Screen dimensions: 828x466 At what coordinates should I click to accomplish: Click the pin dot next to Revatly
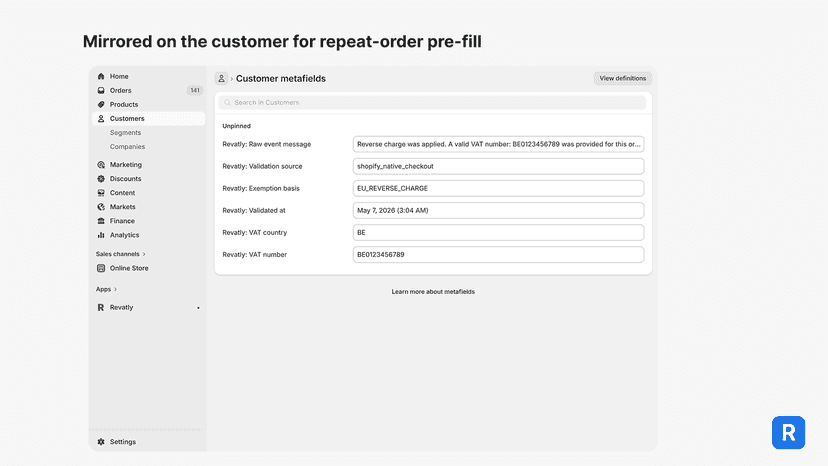click(x=199, y=307)
